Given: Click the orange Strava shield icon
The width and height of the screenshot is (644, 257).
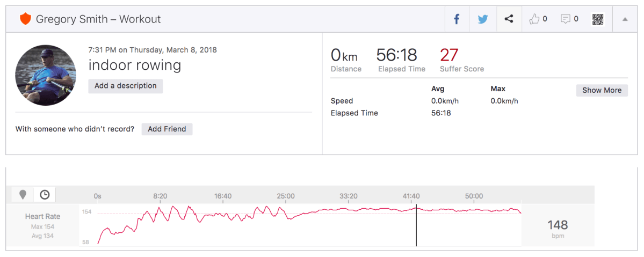Looking at the screenshot, I should [25, 19].
